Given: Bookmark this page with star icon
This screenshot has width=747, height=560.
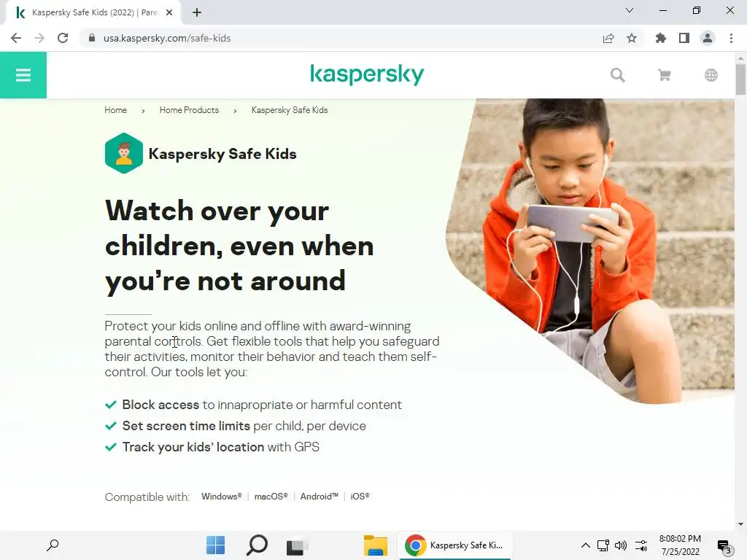Looking at the screenshot, I should 632,38.
